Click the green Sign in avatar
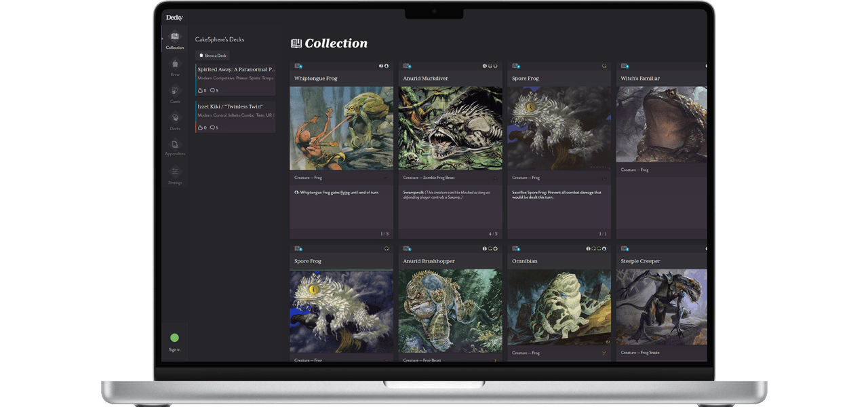Image resolution: width=868 pixels, height=407 pixels. click(174, 338)
